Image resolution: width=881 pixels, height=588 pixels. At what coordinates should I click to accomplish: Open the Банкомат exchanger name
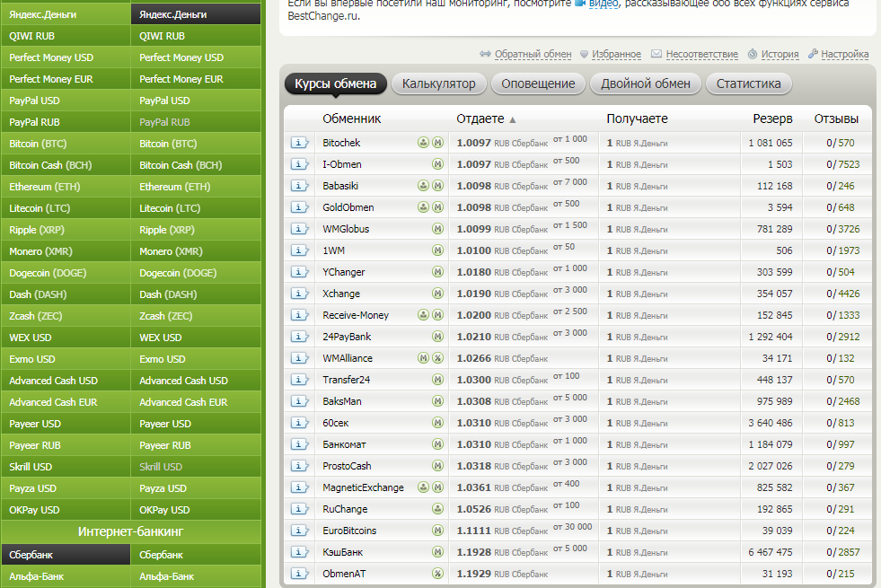(344, 444)
